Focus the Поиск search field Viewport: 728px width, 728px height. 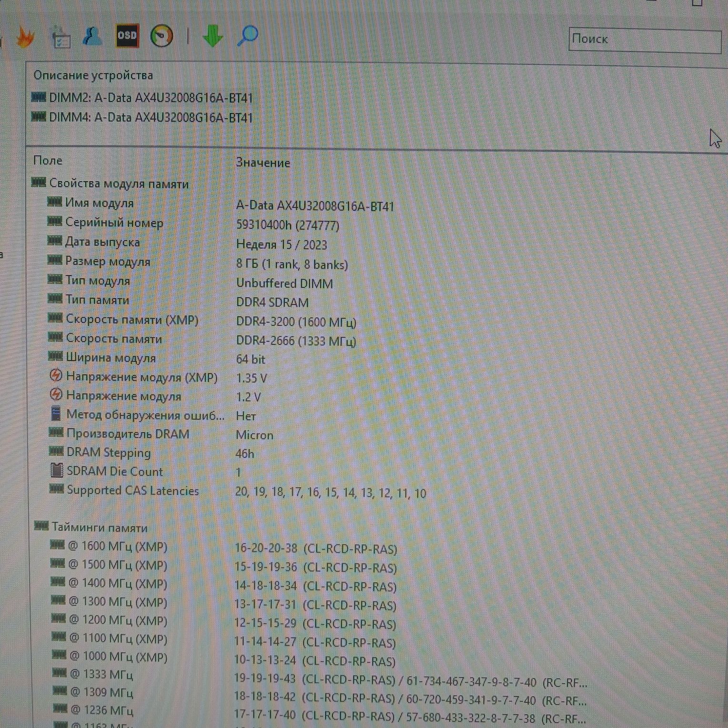pos(645,40)
